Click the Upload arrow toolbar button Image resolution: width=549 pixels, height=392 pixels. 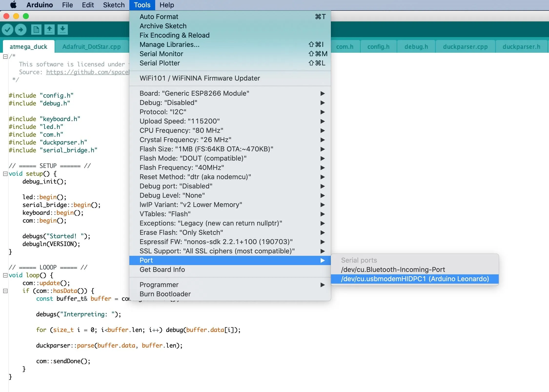click(x=21, y=30)
